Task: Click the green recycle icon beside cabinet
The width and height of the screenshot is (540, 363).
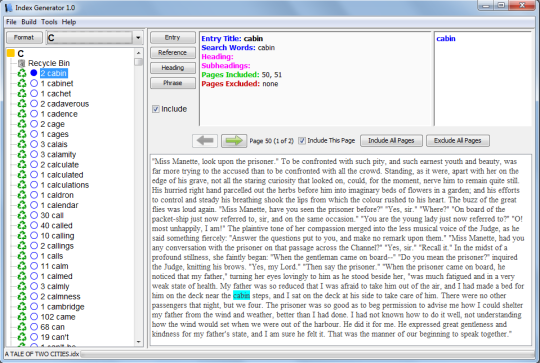Action: pyautogui.click(x=22, y=83)
